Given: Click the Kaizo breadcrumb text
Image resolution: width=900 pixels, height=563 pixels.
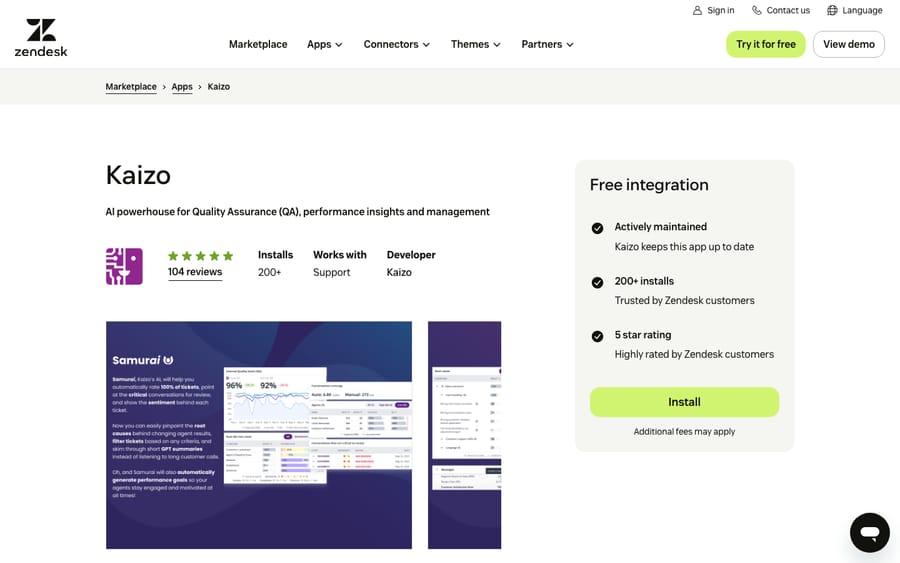Looking at the screenshot, I should tap(219, 87).
